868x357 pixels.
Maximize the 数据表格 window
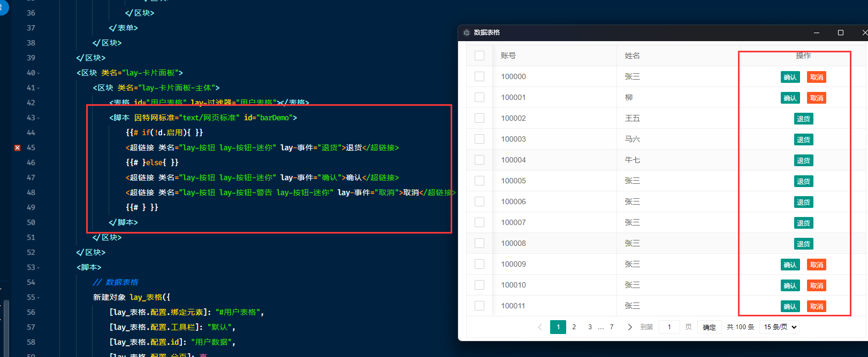coord(841,33)
